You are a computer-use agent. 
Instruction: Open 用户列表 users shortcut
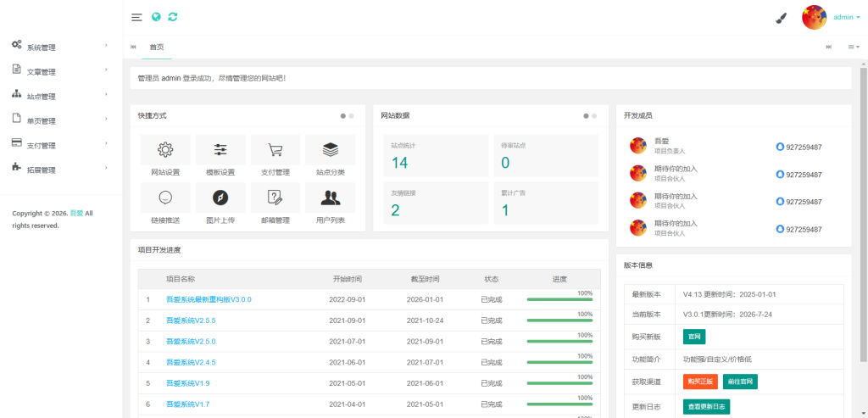coord(331,203)
